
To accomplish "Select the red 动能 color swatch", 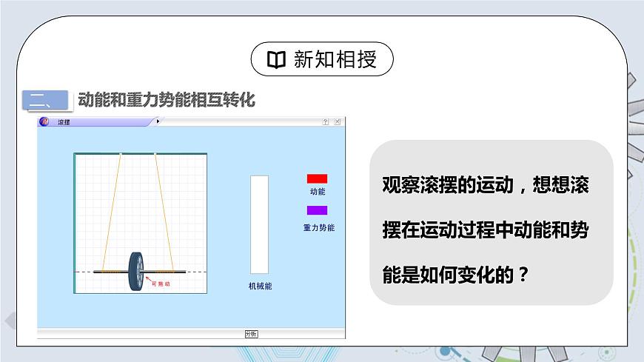I will click(x=317, y=178).
